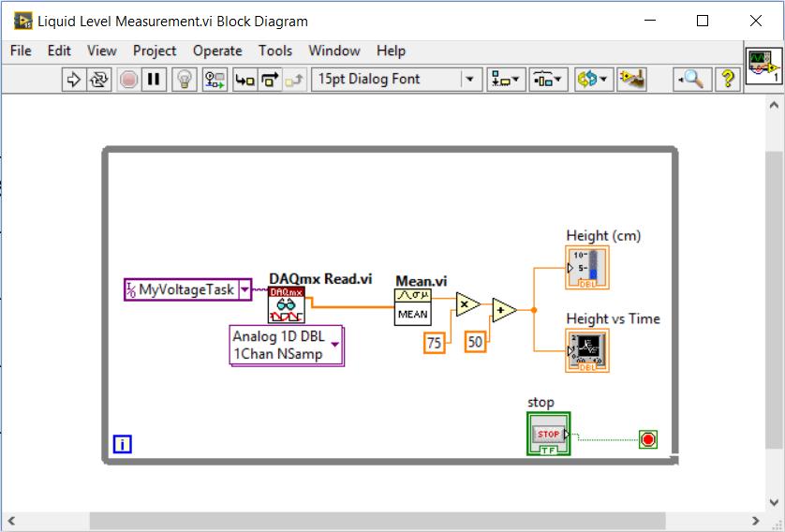Image resolution: width=785 pixels, height=532 pixels.
Task: Open the Operate menu
Action: (217, 52)
